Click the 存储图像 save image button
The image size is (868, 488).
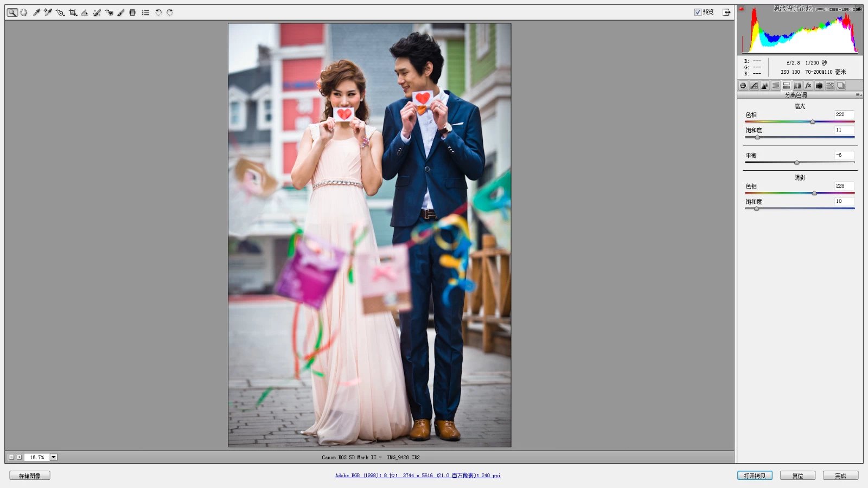pos(30,476)
